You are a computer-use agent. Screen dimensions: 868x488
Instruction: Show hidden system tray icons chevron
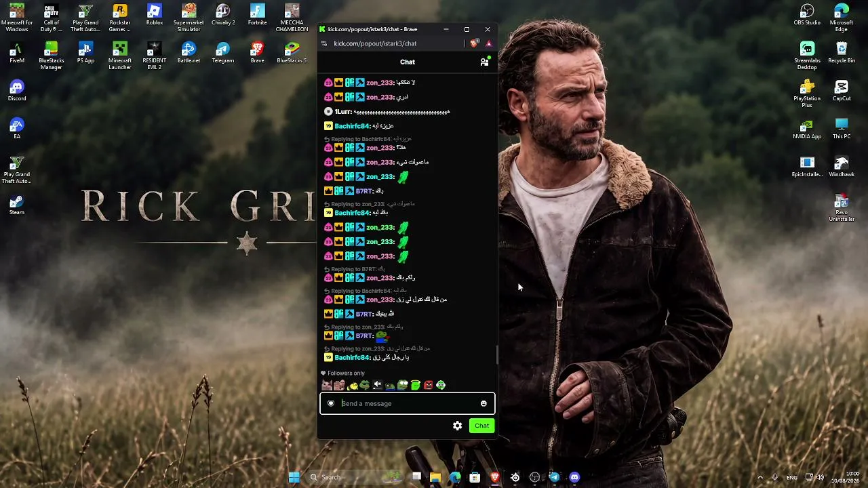click(x=760, y=477)
